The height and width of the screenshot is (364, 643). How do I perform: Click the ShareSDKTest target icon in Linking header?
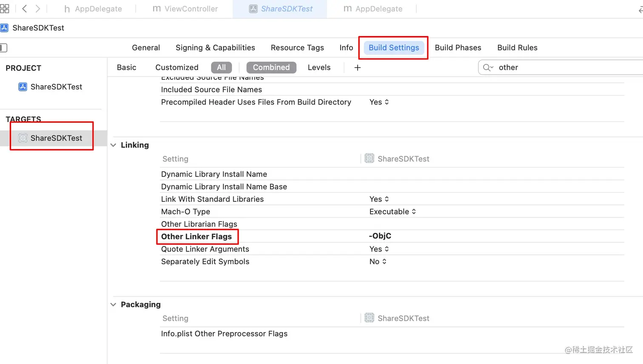tap(369, 158)
